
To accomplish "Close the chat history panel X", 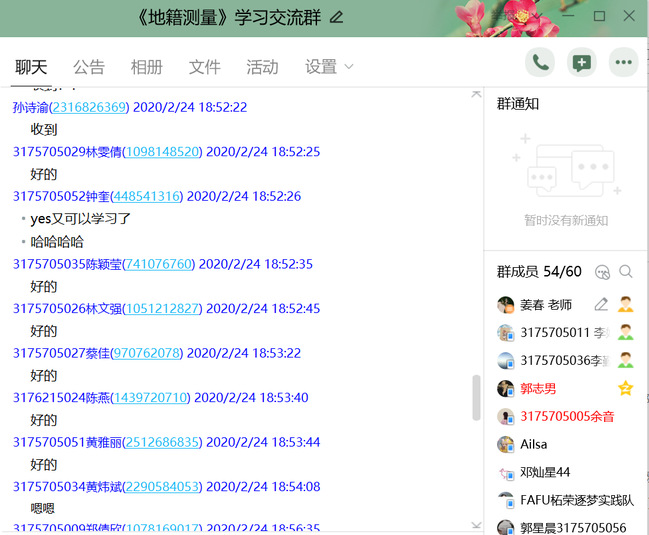I will pos(476,94).
